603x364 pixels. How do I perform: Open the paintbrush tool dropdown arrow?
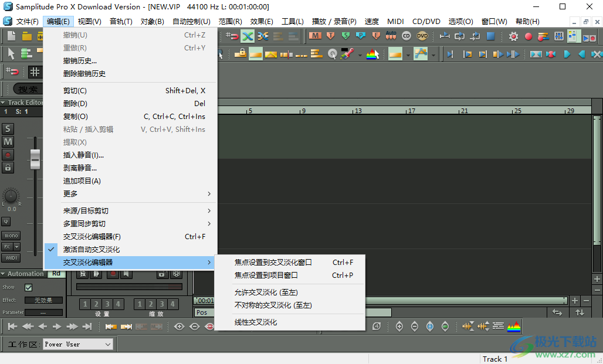pyautogui.click(x=360, y=55)
